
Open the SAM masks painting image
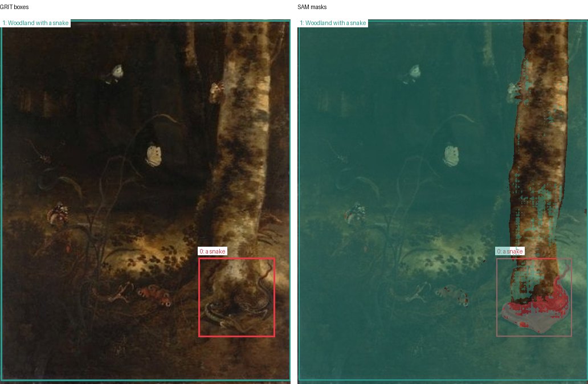(x=443, y=201)
